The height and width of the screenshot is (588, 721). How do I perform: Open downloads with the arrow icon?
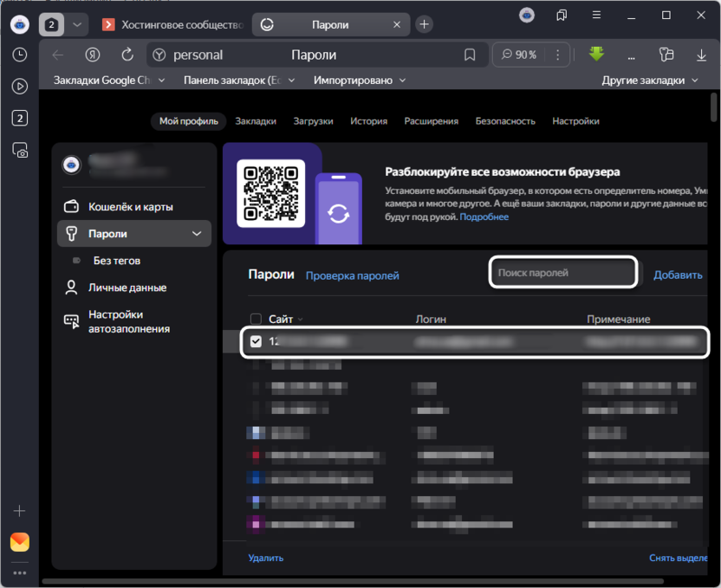coord(701,55)
